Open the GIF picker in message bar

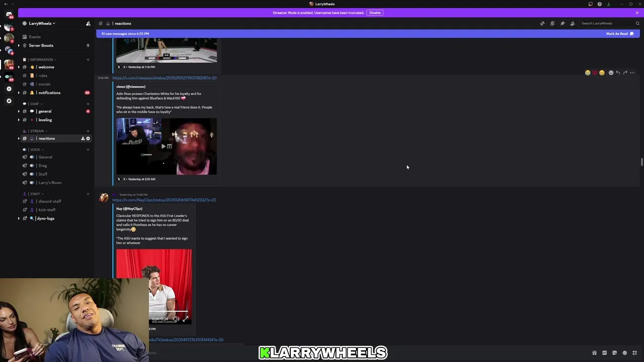[x=605, y=353]
